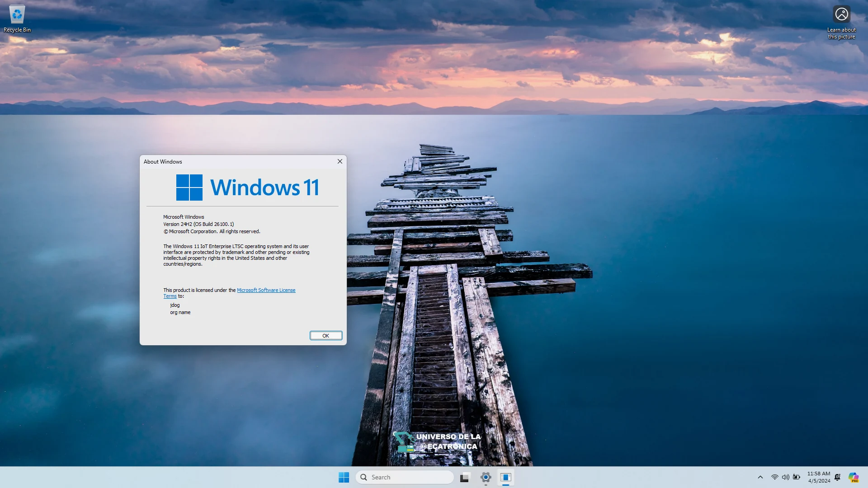Dismiss the dialog with the OK button
Viewport: 868px width, 488px height.
pos(326,336)
